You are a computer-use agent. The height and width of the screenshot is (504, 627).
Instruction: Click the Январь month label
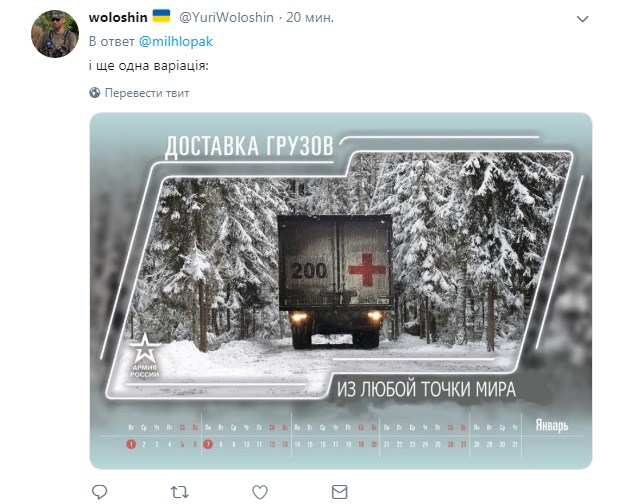[552, 425]
